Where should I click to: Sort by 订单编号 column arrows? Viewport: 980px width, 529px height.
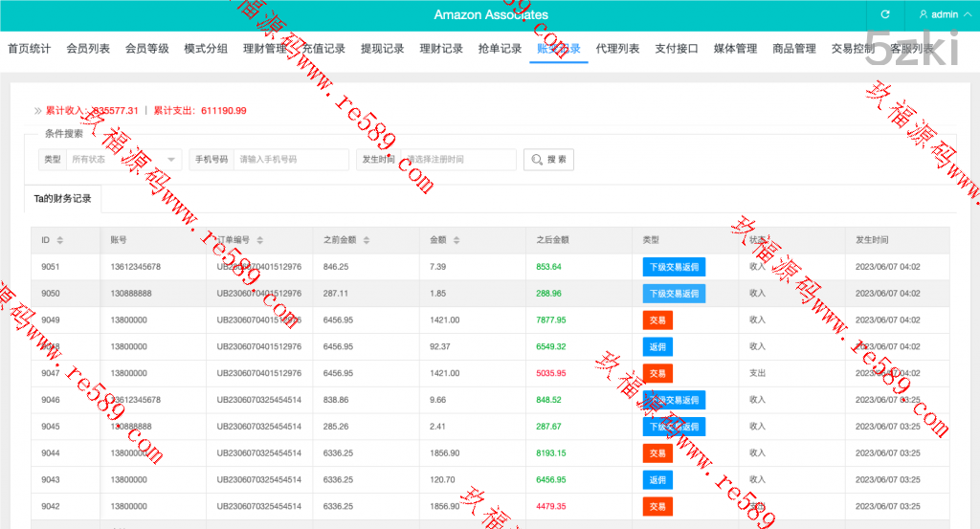pos(260,240)
